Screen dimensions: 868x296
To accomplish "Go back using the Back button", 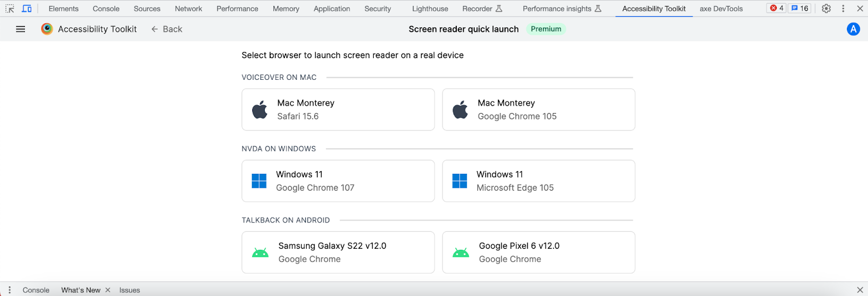I will pyautogui.click(x=167, y=29).
